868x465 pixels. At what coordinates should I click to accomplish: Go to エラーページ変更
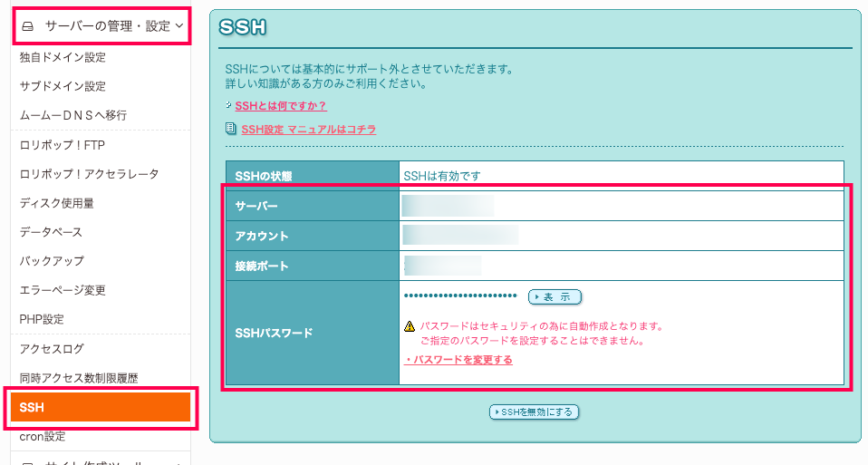(x=63, y=290)
